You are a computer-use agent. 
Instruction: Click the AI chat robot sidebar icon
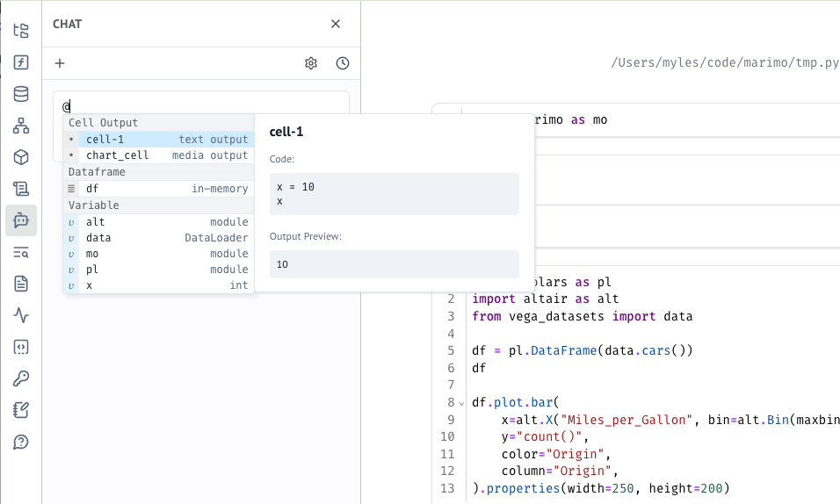21,220
